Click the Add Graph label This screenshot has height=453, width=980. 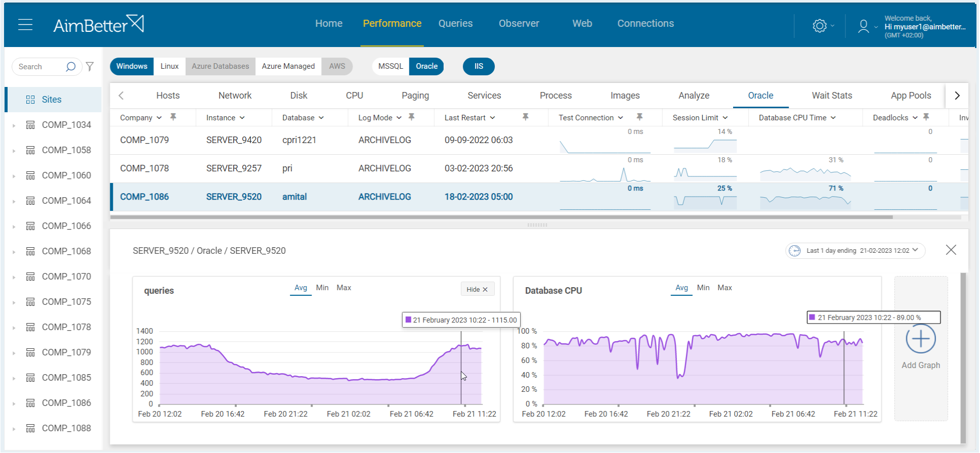[921, 365]
